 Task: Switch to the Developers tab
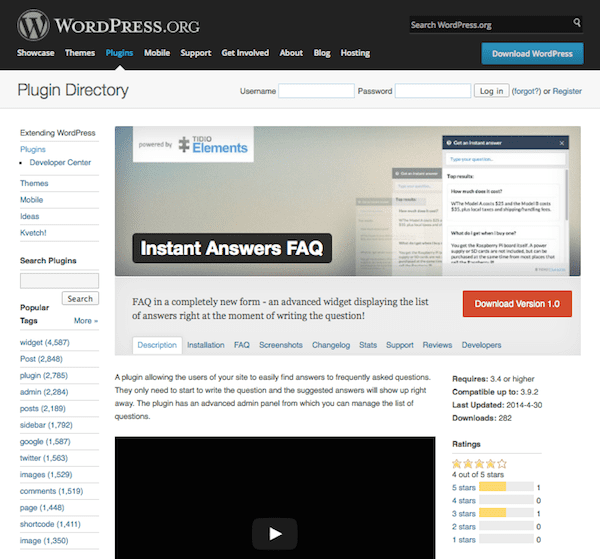[x=481, y=345]
